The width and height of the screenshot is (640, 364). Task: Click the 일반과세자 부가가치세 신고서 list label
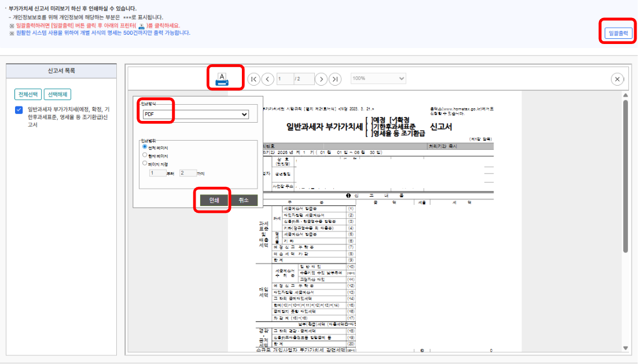[x=68, y=117]
